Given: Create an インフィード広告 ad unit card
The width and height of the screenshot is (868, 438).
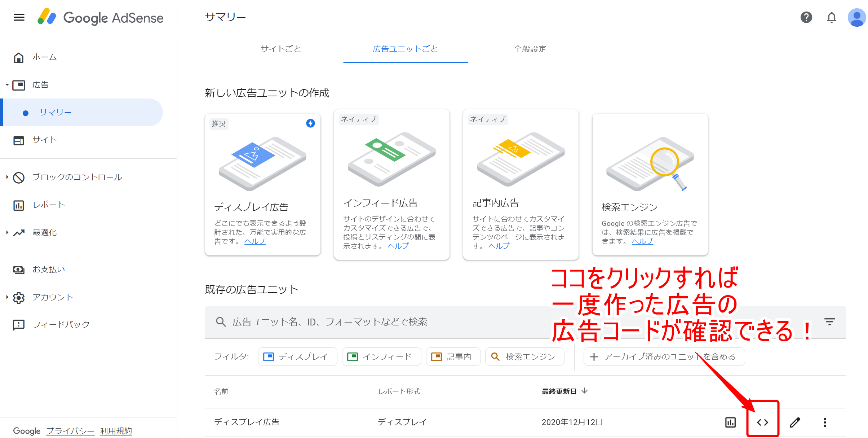Looking at the screenshot, I should point(392,185).
